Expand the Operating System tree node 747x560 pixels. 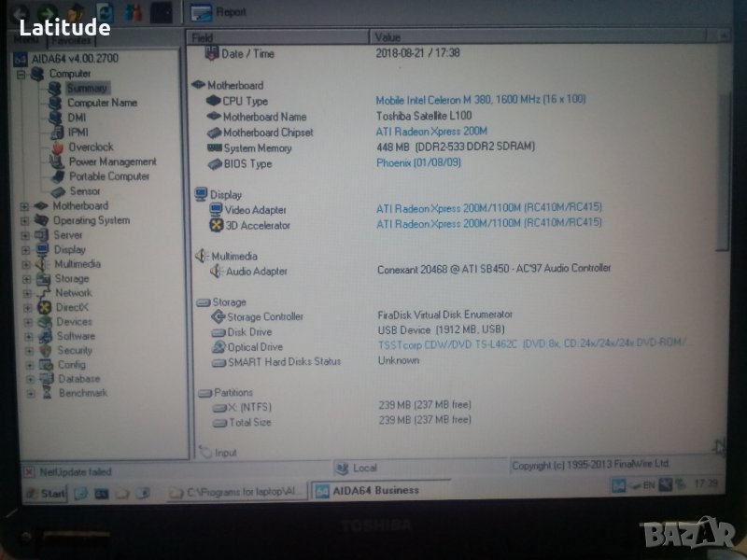pyautogui.click(x=24, y=221)
